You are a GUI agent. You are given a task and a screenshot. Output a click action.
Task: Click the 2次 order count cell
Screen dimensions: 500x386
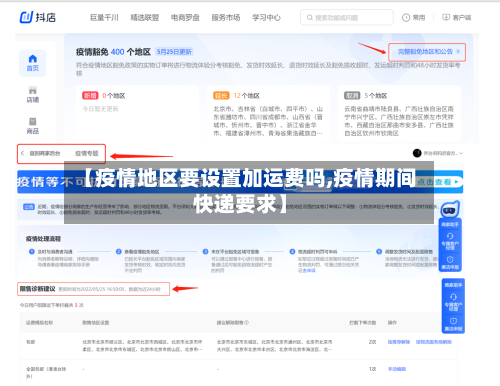[x=372, y=342]
